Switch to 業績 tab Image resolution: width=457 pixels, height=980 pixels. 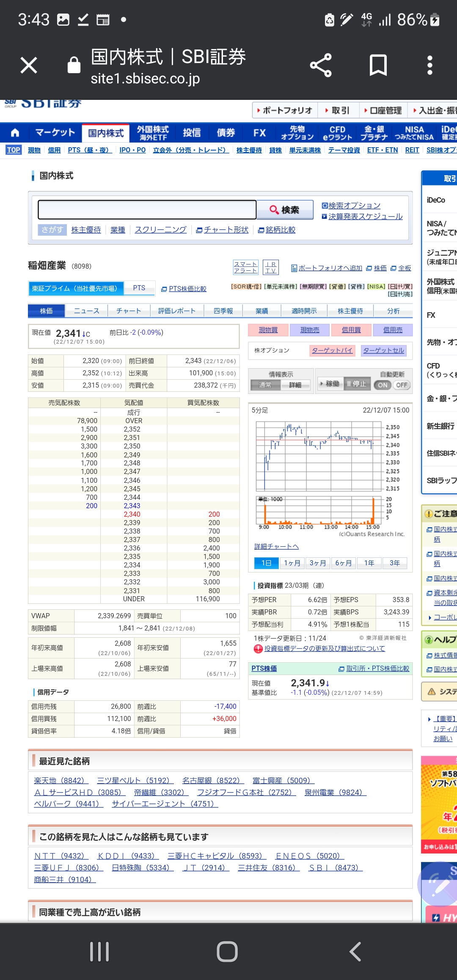[262, 311]
